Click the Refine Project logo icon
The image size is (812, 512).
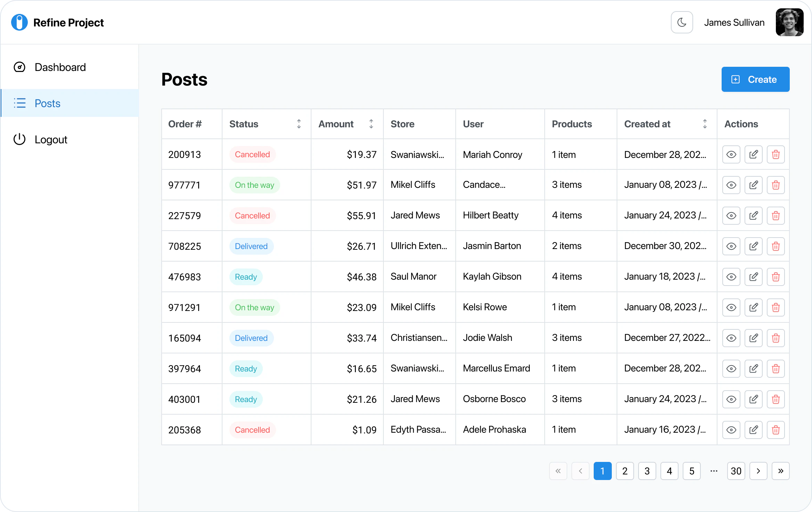point(19,23)
